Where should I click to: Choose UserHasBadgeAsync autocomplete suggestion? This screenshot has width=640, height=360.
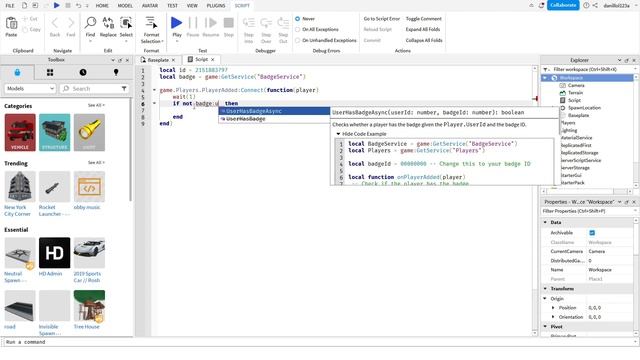click(x=274, y=111)
